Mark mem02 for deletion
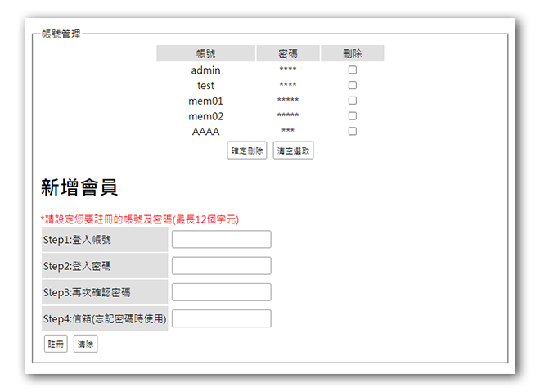 (353, 116)
